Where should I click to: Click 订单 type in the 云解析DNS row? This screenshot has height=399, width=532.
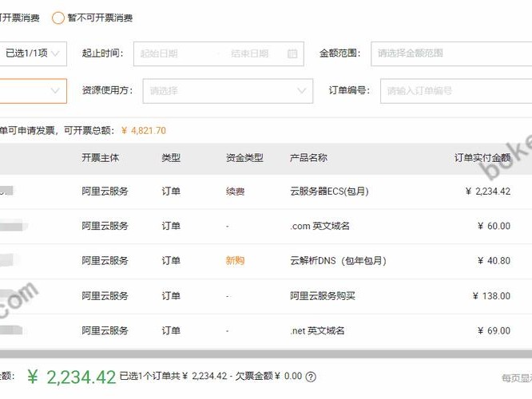171,261
